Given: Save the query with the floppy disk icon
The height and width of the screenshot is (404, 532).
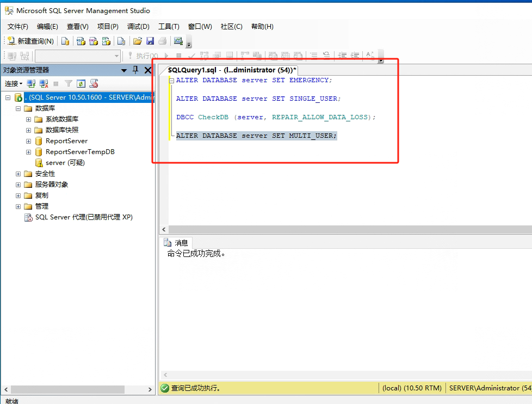Looking at the screenshot, I should (x=150, y=41).
